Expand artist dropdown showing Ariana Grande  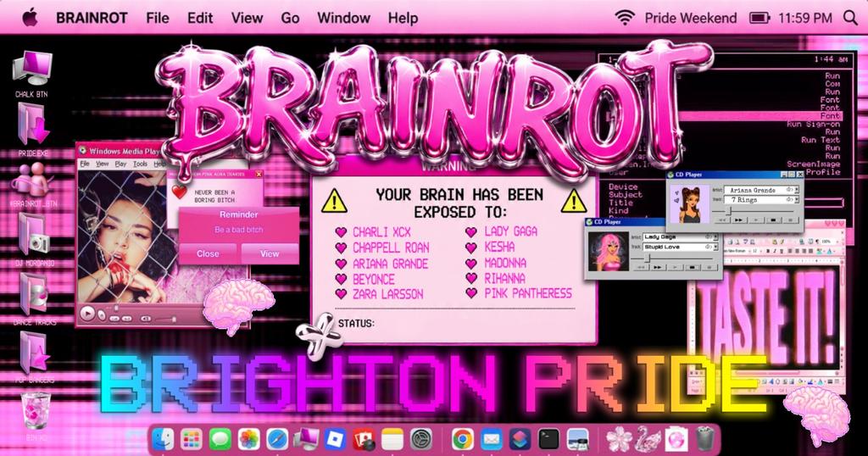point(797,190)
